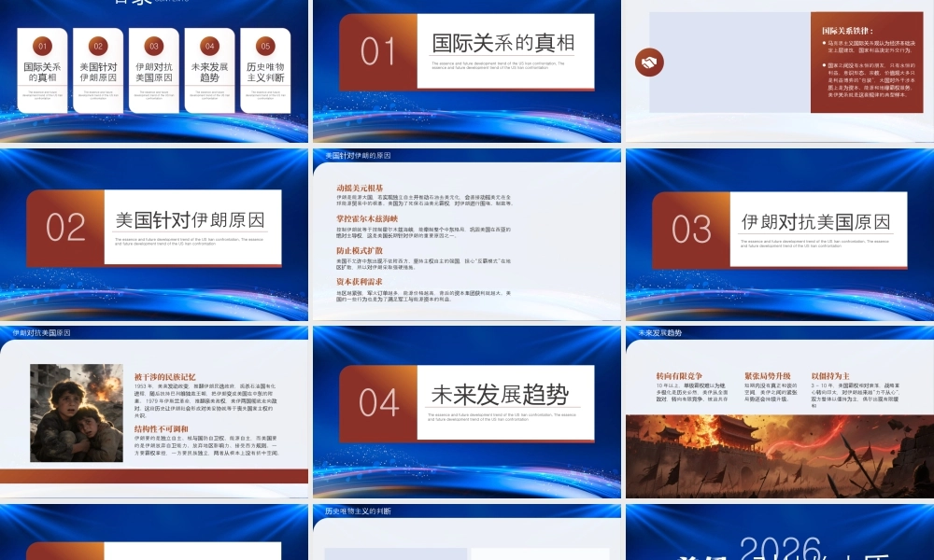The image size is (934, 560).
Task: Open the section slide titled 01 国际关系的真相
Action: (467, 71)
